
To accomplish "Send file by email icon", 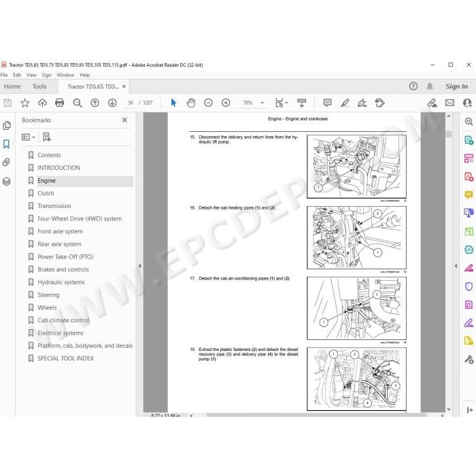I will click(x=449, y=103).
